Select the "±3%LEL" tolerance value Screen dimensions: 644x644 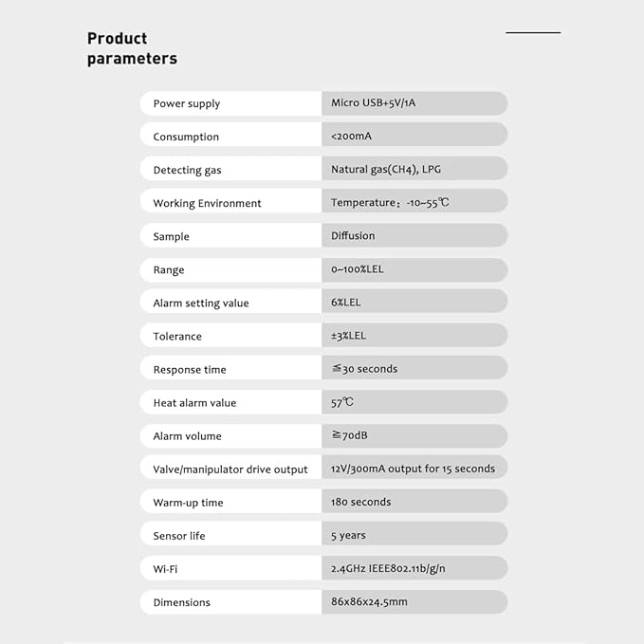pyautogui.click(x=348, y=336)
